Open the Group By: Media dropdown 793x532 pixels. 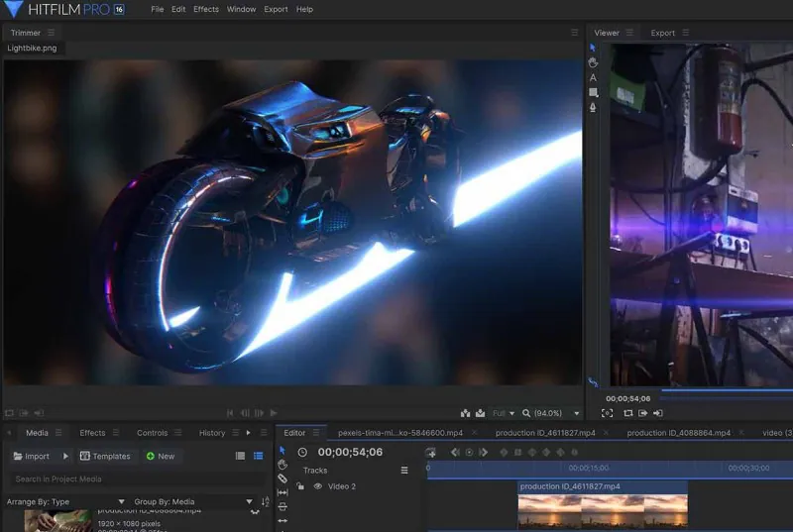[193, 501]
